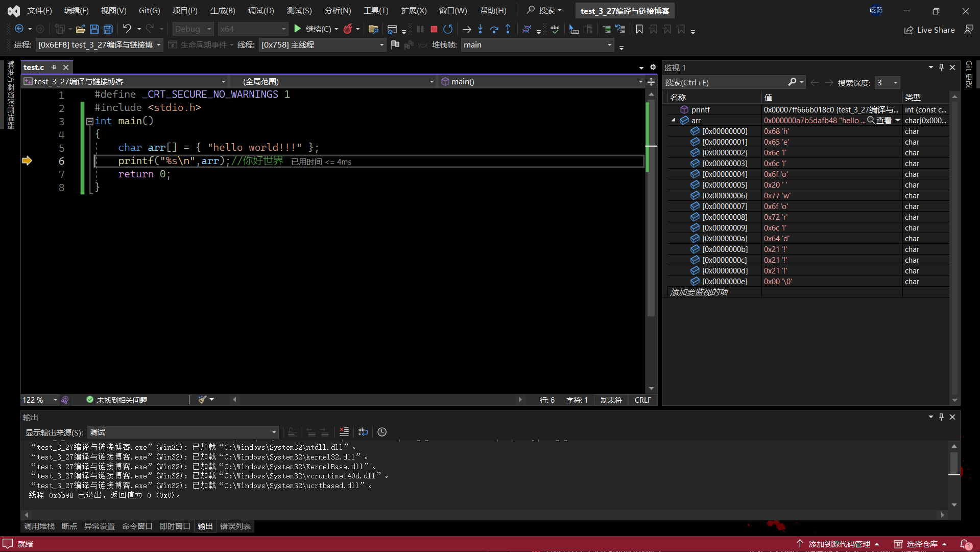
Task: Open the Git(G) menu
Action: click(x=149, y=10)
